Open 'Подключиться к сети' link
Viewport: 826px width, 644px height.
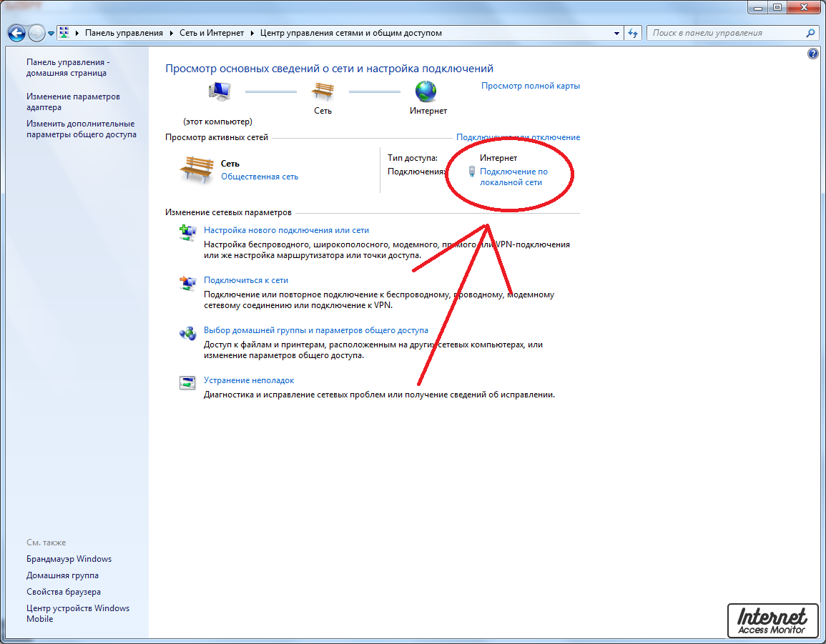pos(245,280)
